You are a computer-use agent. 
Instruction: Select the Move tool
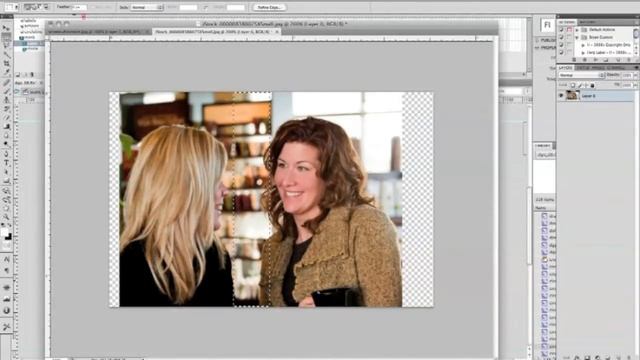(x=6, y=28)
